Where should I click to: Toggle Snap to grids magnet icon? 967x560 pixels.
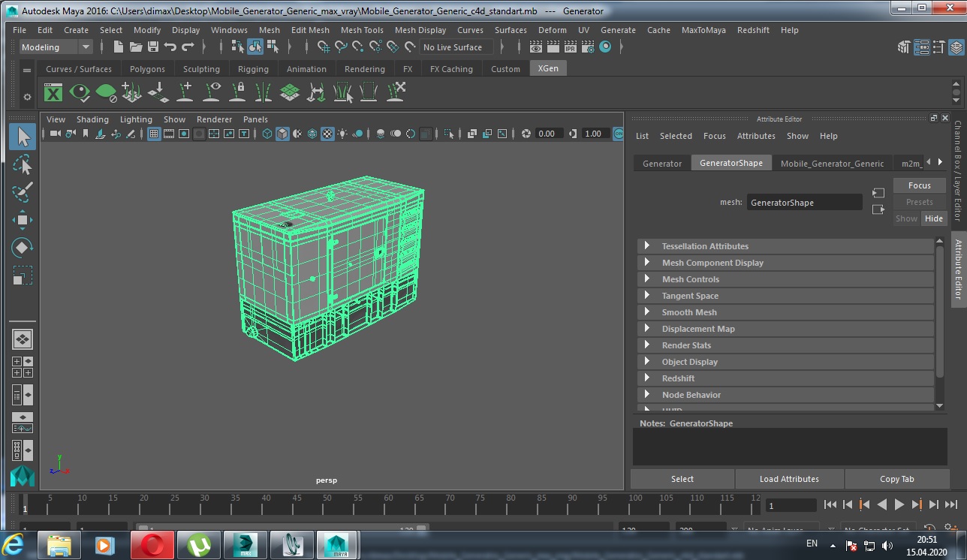coord(324,47)
